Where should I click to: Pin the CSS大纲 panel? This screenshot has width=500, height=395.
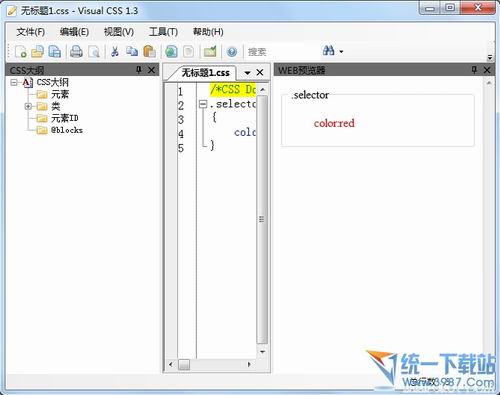pyautogui.click(x=139, y=70)
